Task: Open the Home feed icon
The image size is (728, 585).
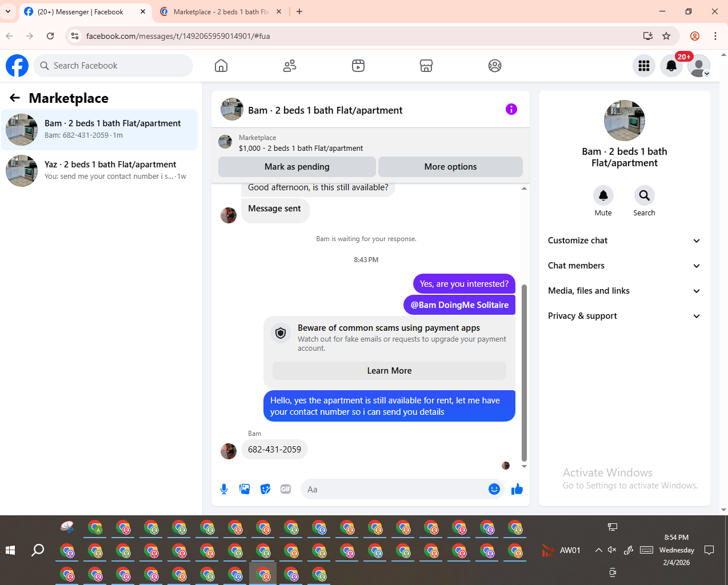Action: click(x=221, y=66)
